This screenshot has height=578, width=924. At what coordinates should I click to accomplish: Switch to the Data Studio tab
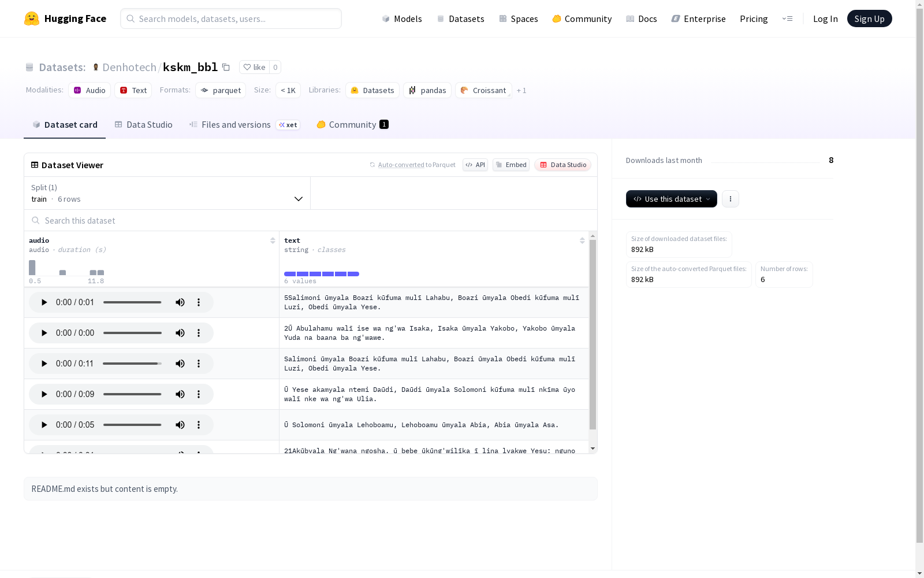click(x=144, y=125)
